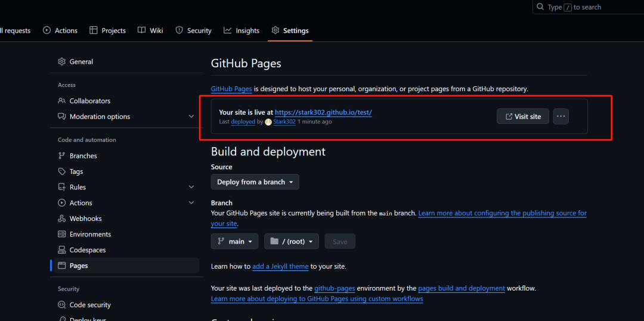The image size is (644, 321).
Task: Click the webhook icon next to Webhooks
Action: click(61, 219)
